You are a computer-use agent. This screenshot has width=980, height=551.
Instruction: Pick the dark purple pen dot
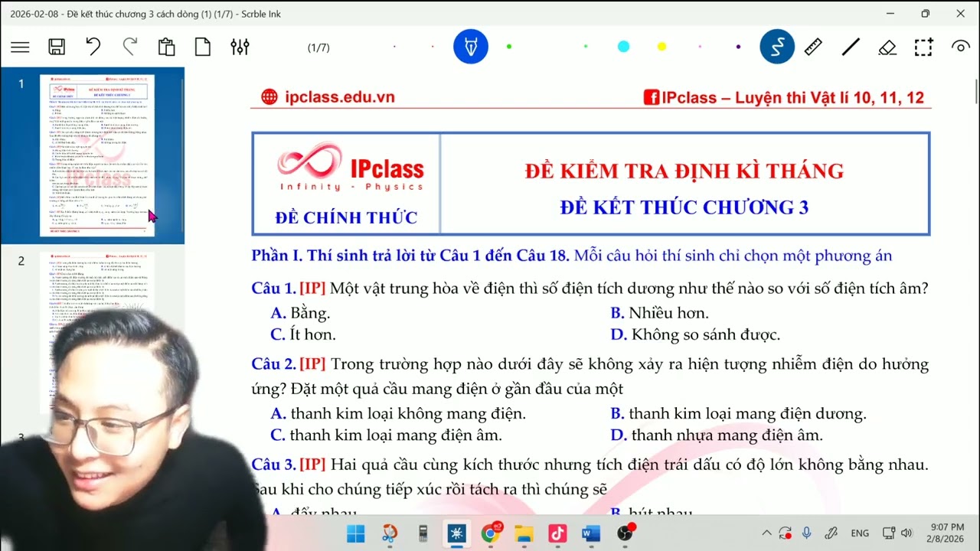coord(738,47)
